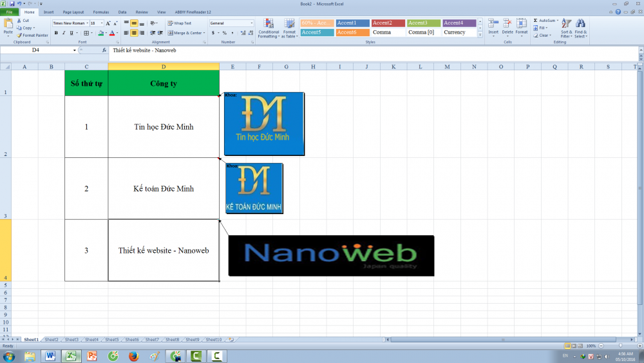Image resolution: width=644 pixels, height=363 pixels.
Task: Open Format as Table menu
Action: tap(290, 28)
